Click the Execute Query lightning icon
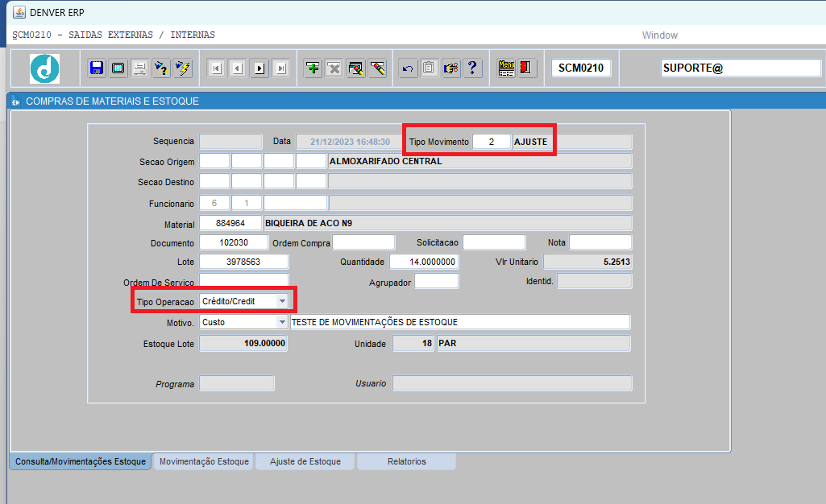This screenshot has height=504, width=826. coord(183,68)
